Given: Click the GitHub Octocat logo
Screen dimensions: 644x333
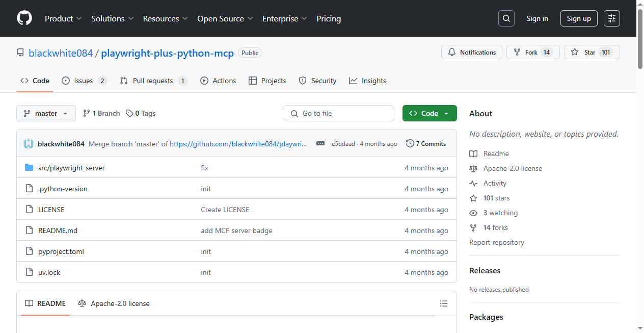Looking at the screenshot, I should point(24,18).
